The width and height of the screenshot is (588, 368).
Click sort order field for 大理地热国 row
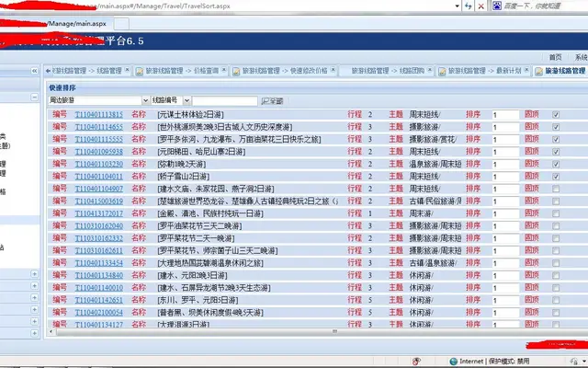tap(505, 263)
